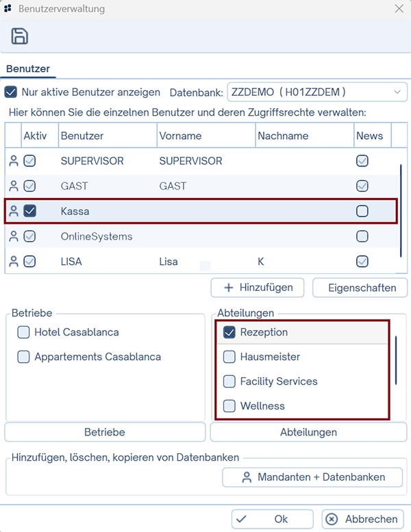Confirm with the Ok button

point(272,519)
